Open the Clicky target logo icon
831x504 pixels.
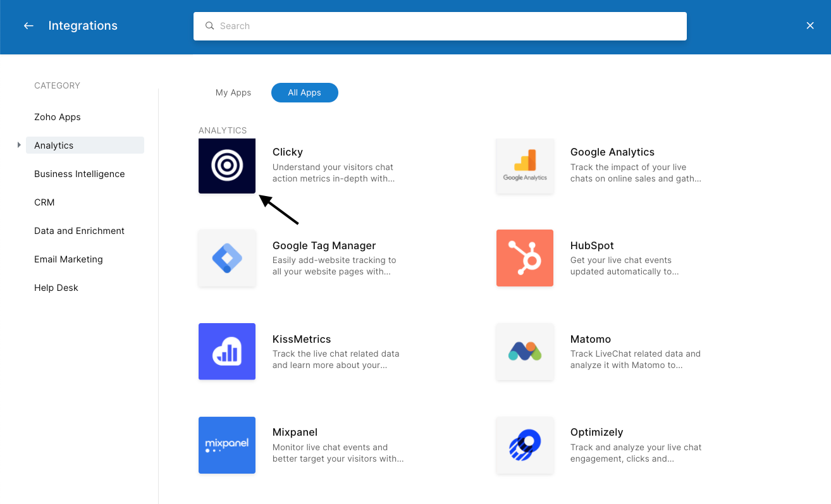(x=227, y=166)
